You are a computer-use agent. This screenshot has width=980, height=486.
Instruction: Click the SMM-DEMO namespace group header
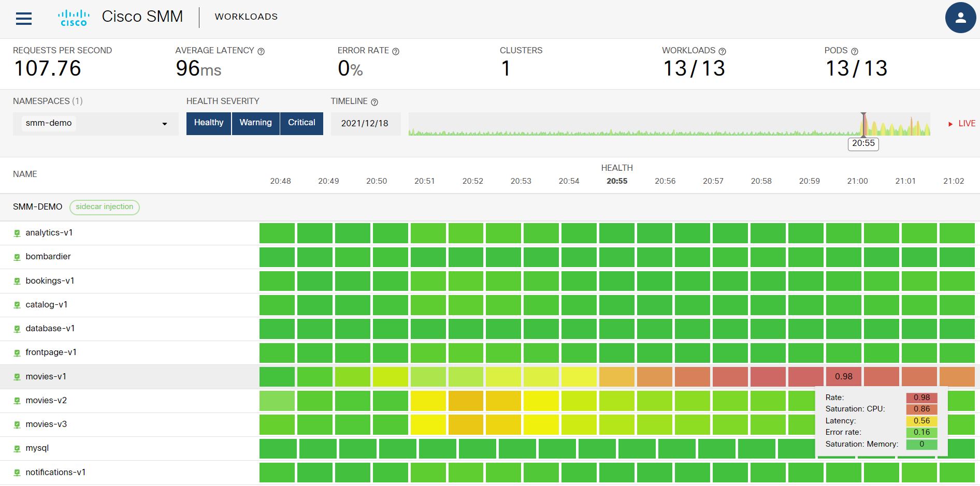tap(37, 207)
